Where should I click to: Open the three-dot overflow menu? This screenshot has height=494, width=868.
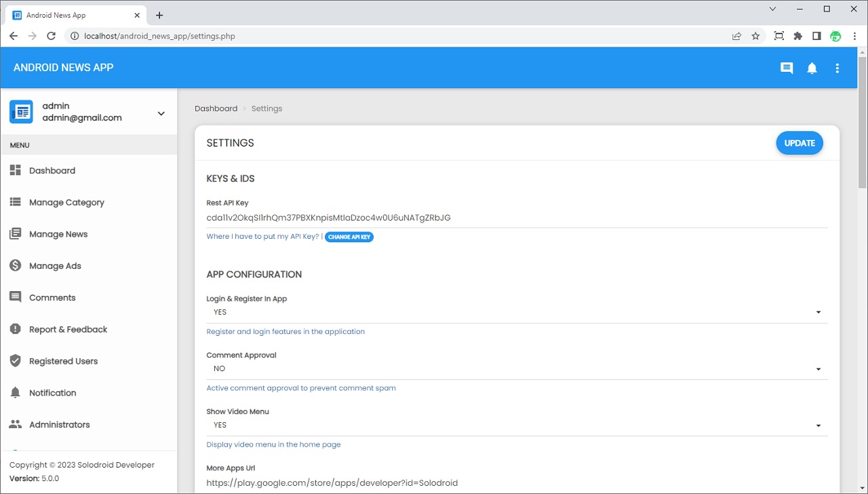tap(837, 68)
